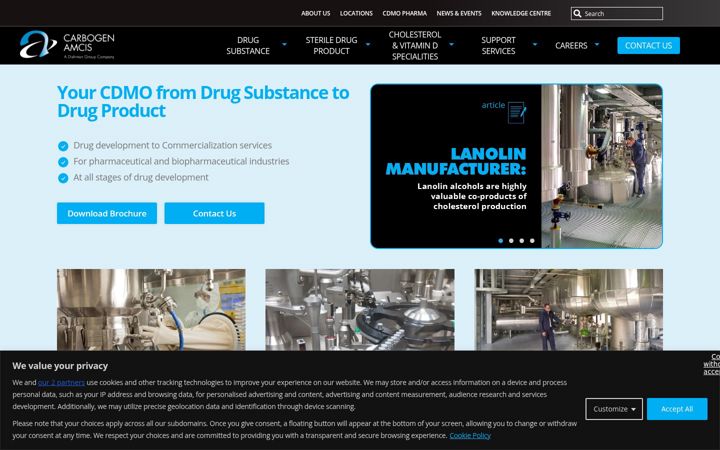Click the Contact Us button below the checklist
The width and height of the screenshot is (720, 450).
(x=214, y=214)
